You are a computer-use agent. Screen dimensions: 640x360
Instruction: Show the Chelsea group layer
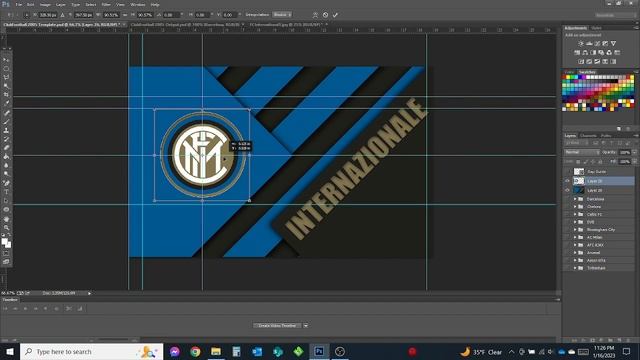click(567, 207)
